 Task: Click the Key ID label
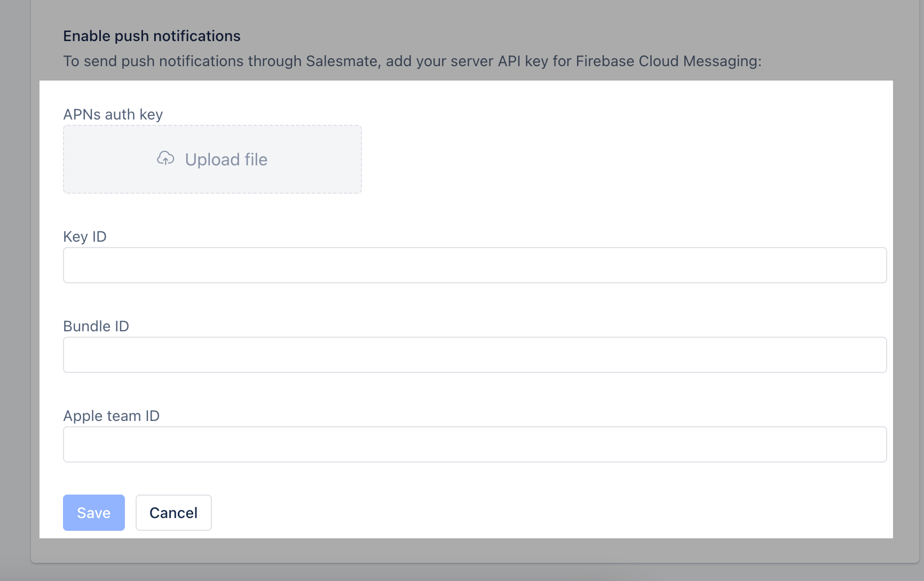tap(84, 236)
